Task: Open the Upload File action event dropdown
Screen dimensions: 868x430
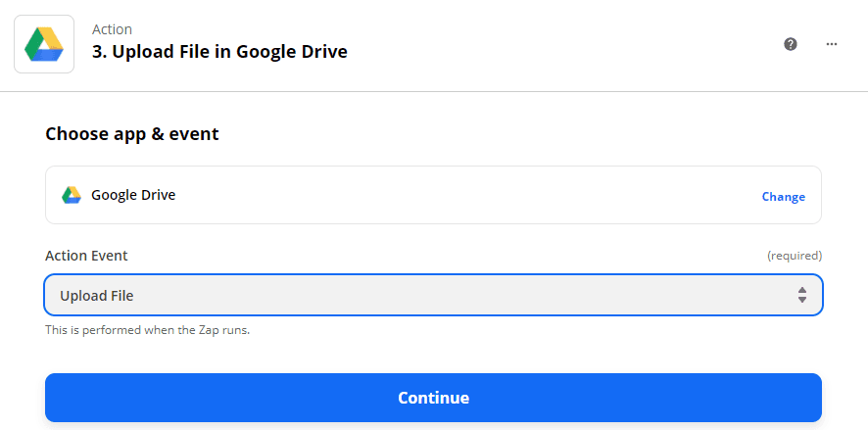Action: tap(433, 295)
